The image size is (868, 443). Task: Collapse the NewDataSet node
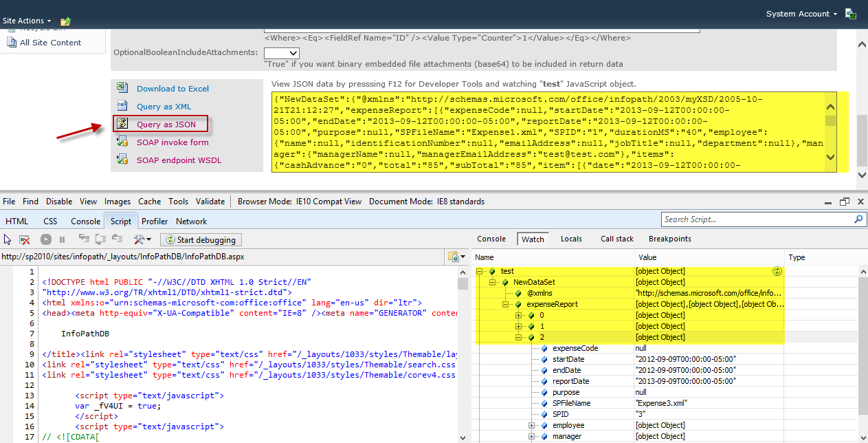click(x=492, y=282)
